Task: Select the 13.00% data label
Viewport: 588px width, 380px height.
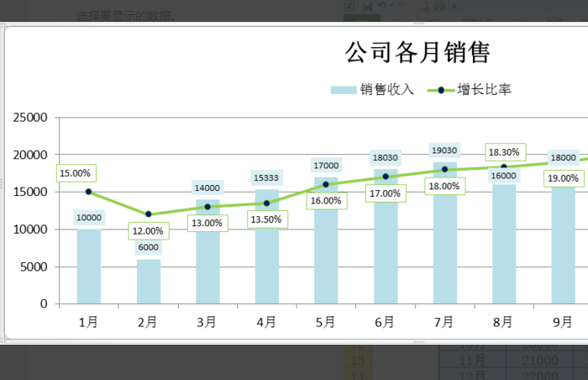Action: (x=207, y=223)
